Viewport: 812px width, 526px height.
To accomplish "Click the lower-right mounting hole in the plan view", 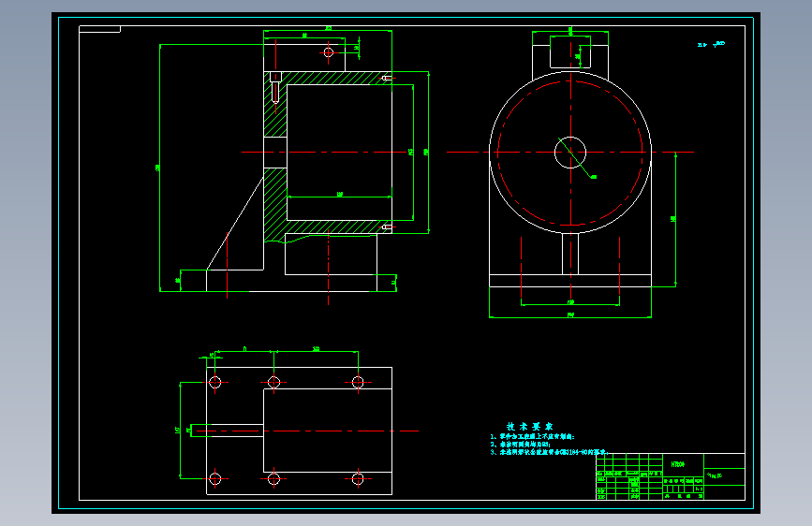I will pos(358,479).
